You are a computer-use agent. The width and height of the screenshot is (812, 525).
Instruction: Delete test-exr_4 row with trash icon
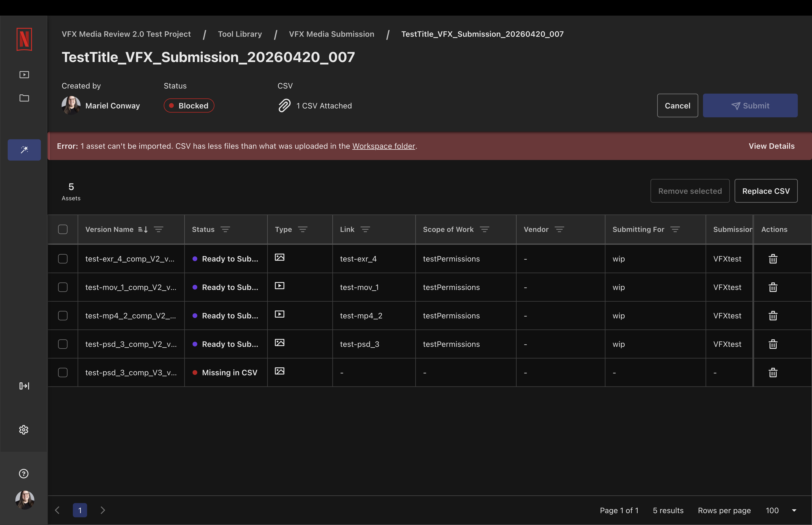[x=773, y=259]
